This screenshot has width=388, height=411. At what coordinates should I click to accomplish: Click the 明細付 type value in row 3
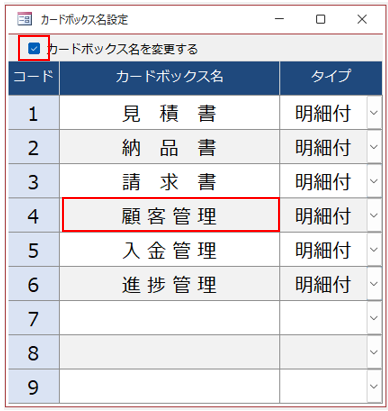323,181
